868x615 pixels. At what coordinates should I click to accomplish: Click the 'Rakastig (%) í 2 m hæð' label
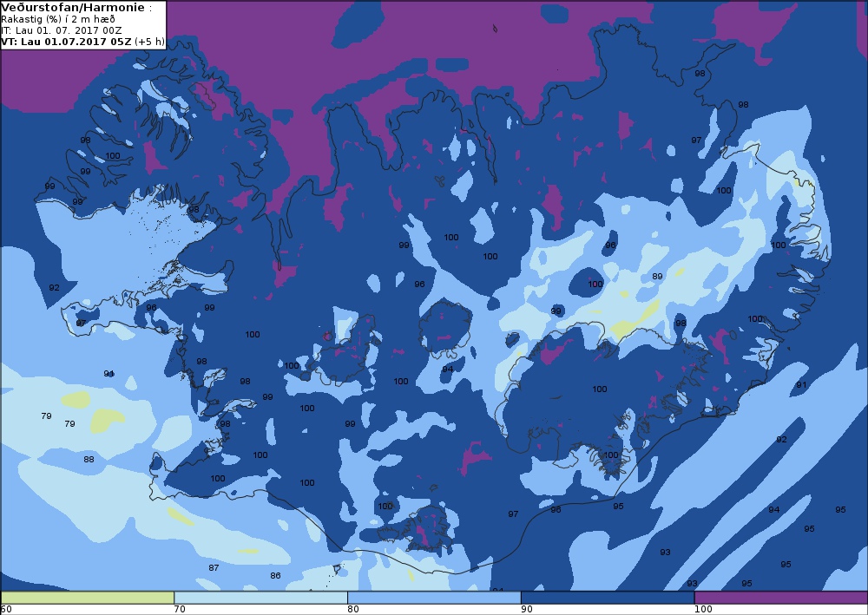point(58,19)
